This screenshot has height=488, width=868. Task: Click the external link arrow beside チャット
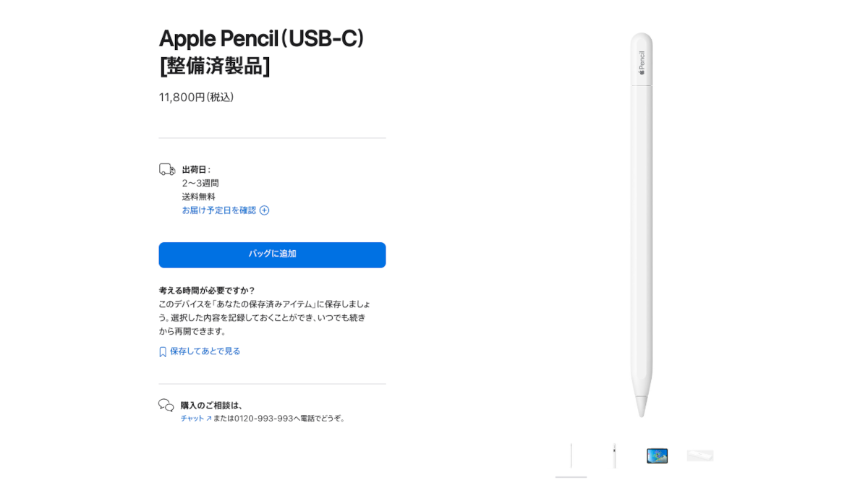(208, 418)
